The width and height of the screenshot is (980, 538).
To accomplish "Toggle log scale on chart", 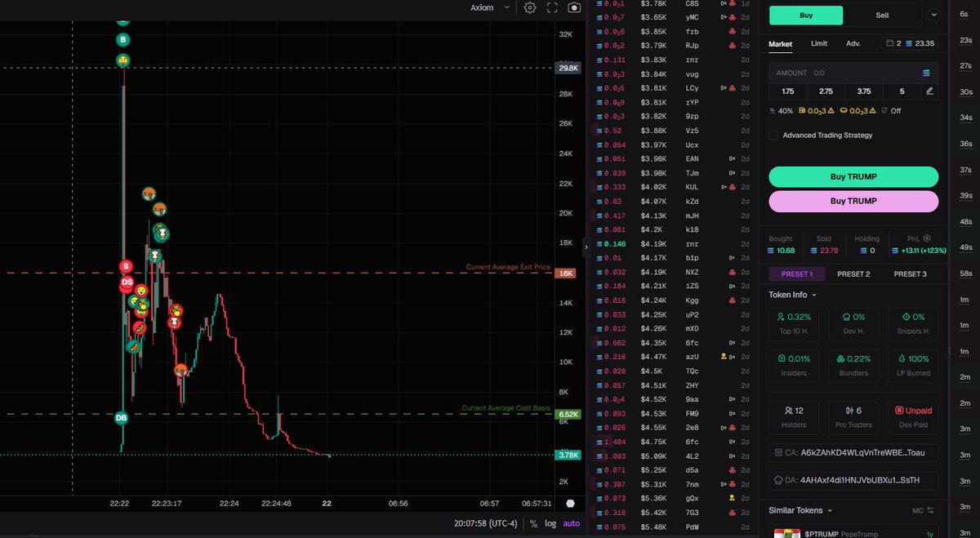I will (x=550, y=523).
